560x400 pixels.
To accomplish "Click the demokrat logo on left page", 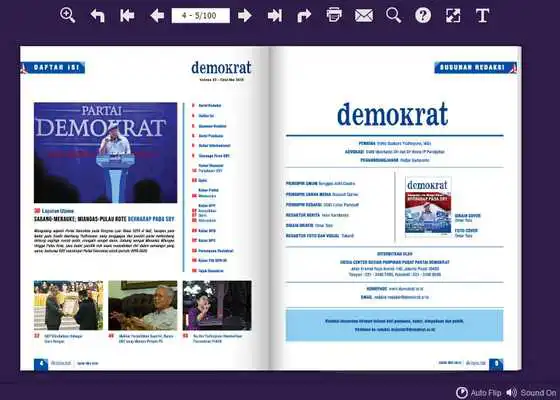I will click(x=221, y=68).
